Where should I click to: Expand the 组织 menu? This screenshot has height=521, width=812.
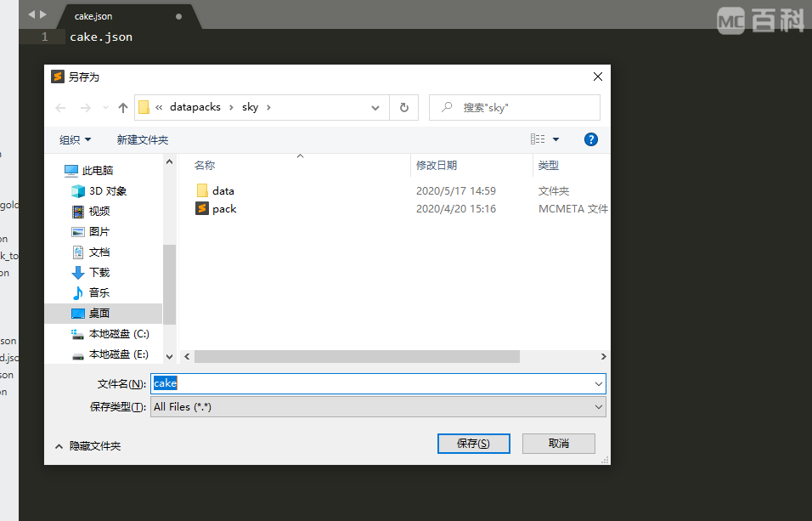point(75,140)
